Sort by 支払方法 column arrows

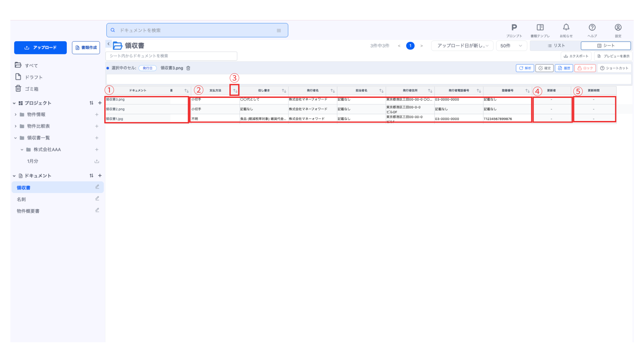[235, 90]
